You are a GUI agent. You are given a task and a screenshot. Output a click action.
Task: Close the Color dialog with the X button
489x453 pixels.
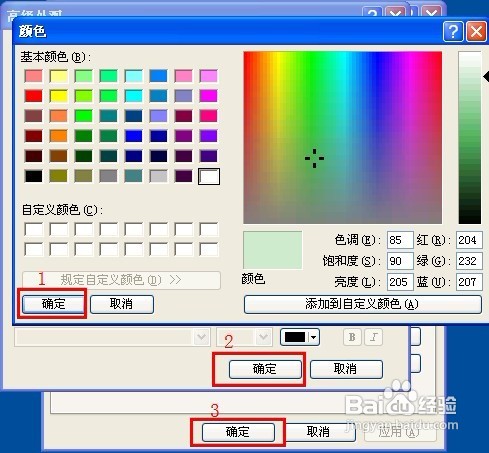476,32
